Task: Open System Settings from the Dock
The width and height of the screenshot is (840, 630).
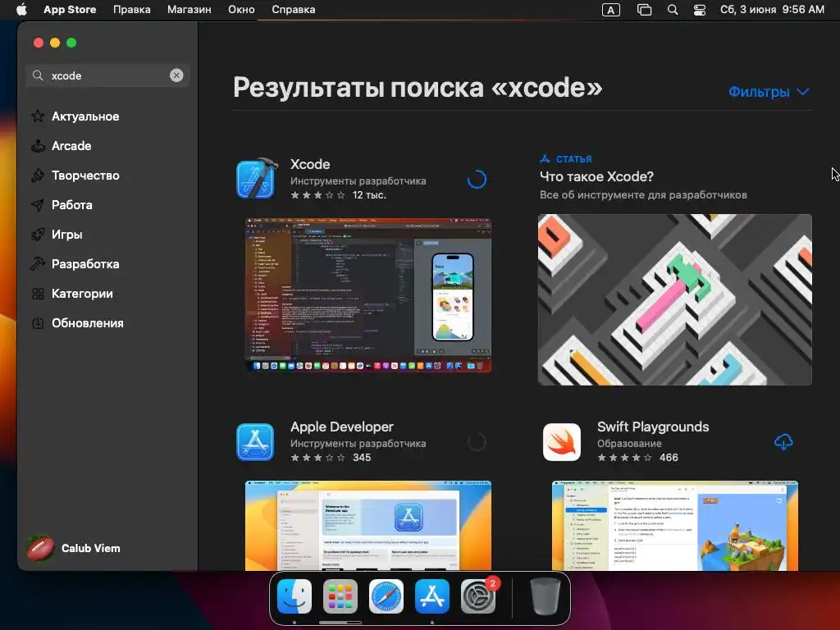Action: click(478, 596)
